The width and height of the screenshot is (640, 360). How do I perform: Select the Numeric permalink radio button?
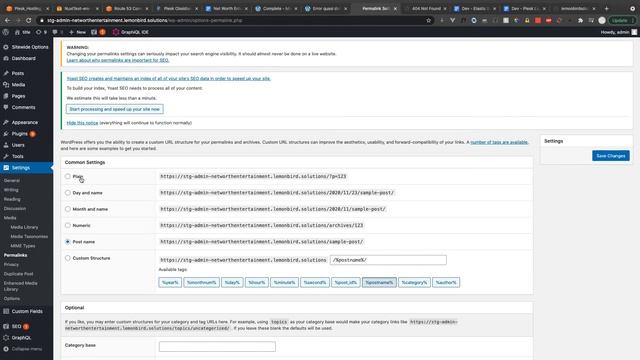click(68, 225)
